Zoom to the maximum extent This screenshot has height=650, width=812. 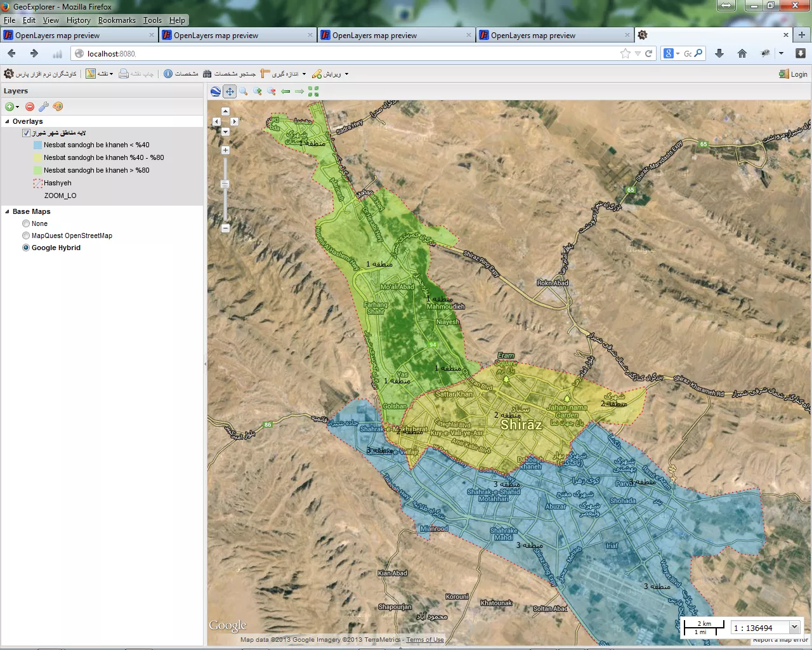point(313,91)
